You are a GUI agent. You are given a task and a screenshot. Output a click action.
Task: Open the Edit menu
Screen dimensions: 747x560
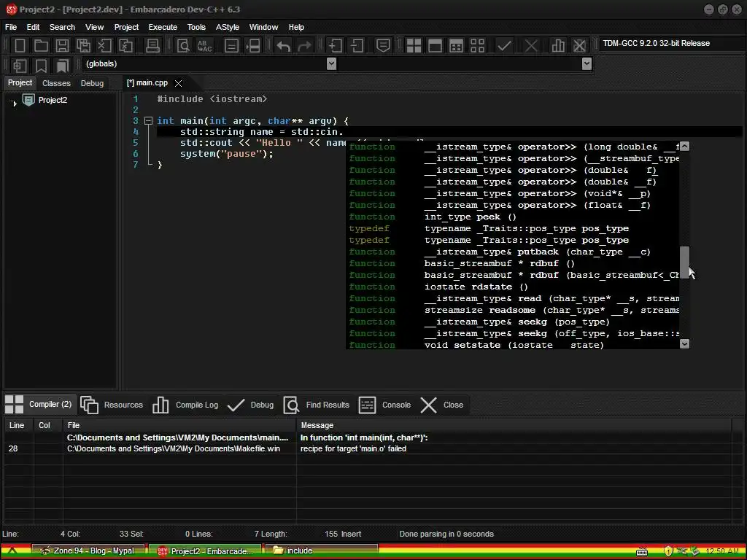33,27
